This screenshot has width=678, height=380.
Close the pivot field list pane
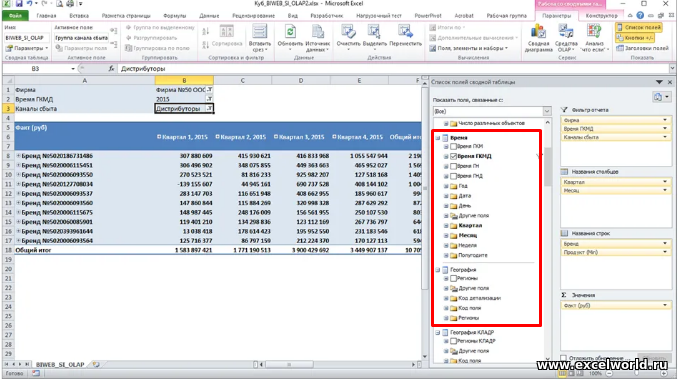click(670, 82)
